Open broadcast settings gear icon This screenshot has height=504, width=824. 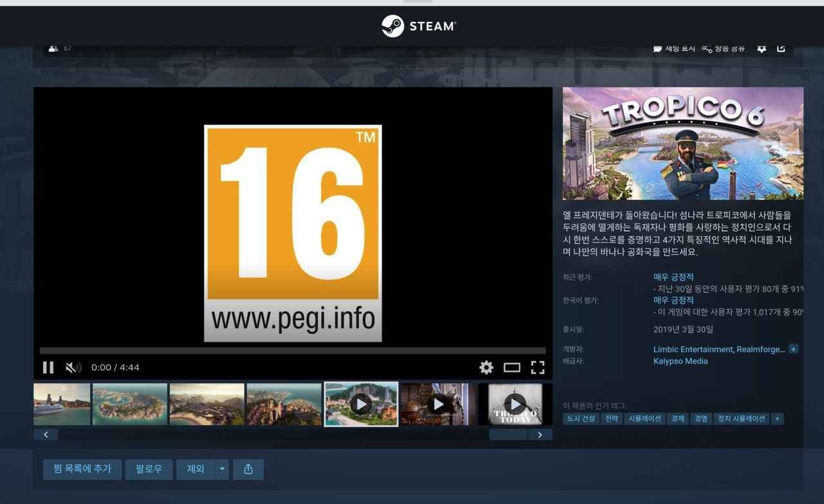[x=762, y=48]
